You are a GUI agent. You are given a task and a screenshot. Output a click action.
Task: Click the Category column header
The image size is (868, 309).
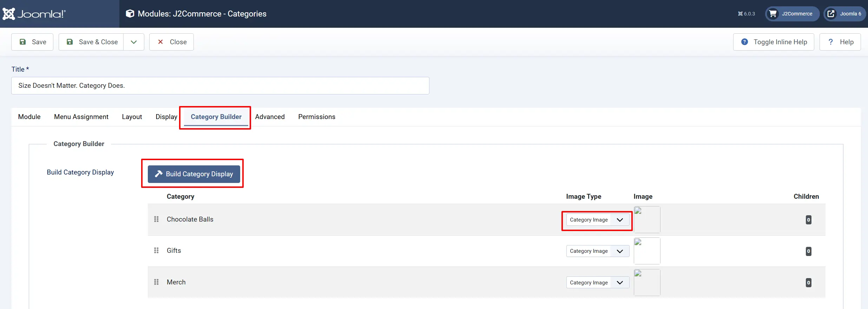(180, 196)
